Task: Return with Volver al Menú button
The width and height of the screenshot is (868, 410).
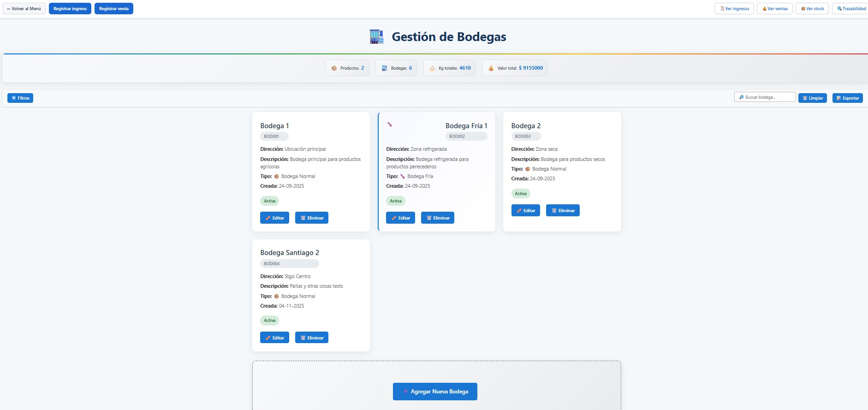Action: coord(24,9)
